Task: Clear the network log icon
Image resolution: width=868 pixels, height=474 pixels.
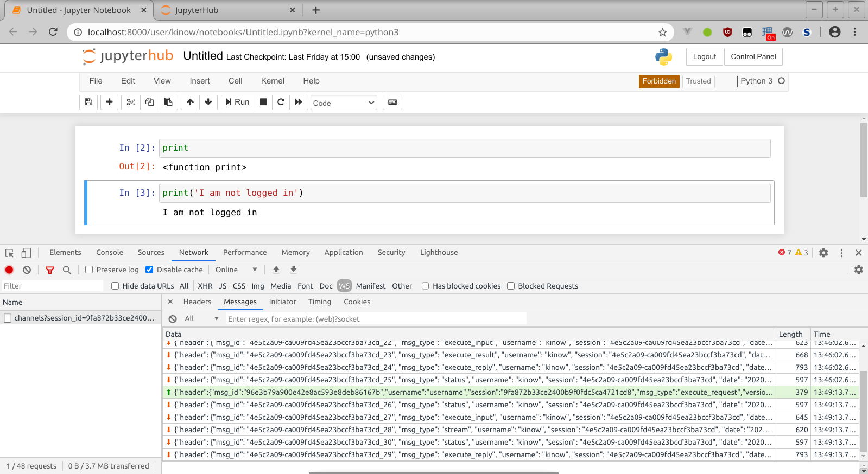Action: (x=27, y=270)
